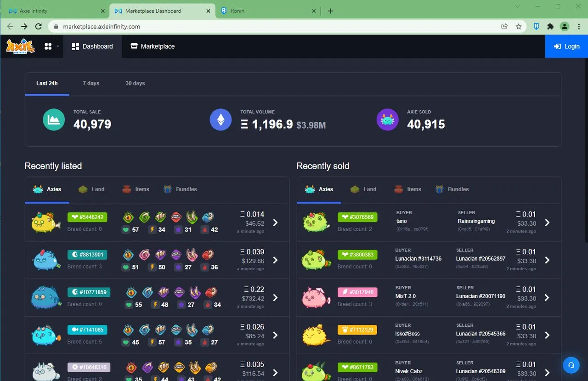Open sold Axie badge #3800383

[x=357, y=255]
